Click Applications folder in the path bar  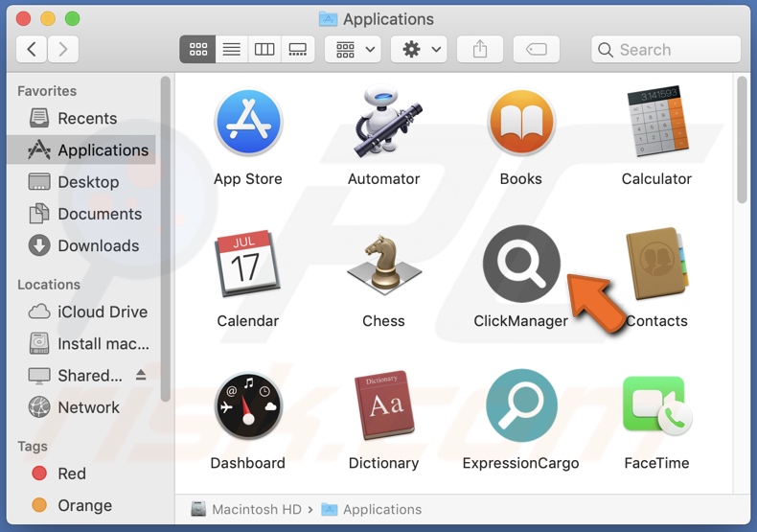(x=372, y=509)
